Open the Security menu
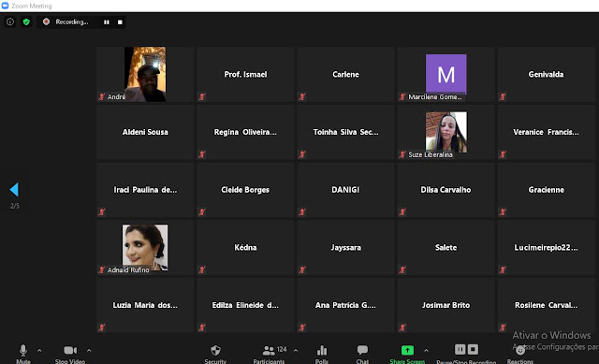The width and height of the screenshot is (599, 364). 215,354
